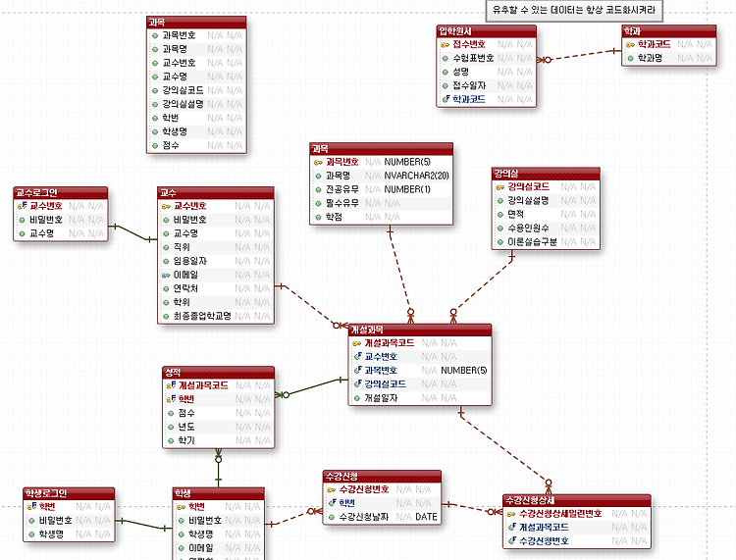Click the foreign key icon of 학번 in 수강신청

[x=332, y=503]
